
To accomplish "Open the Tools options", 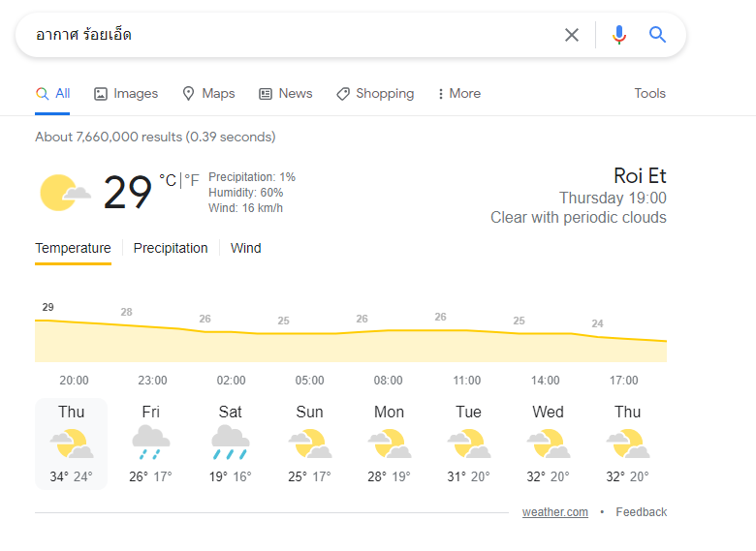I will tap(649, 93).
